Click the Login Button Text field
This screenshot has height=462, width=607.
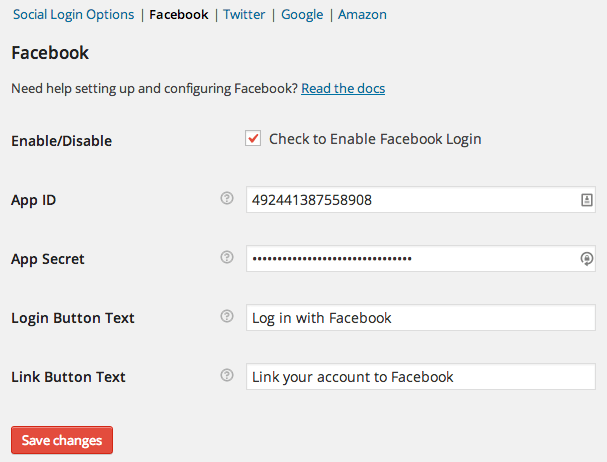coord(420,318)
